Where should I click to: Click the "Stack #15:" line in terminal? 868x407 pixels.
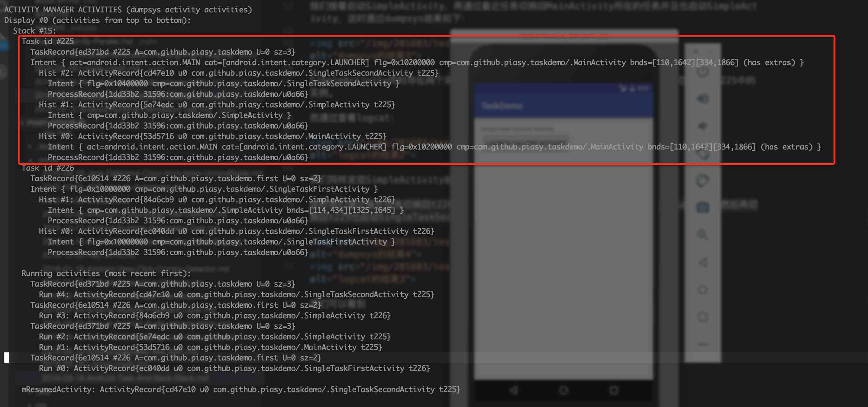(x=34, y=31)
